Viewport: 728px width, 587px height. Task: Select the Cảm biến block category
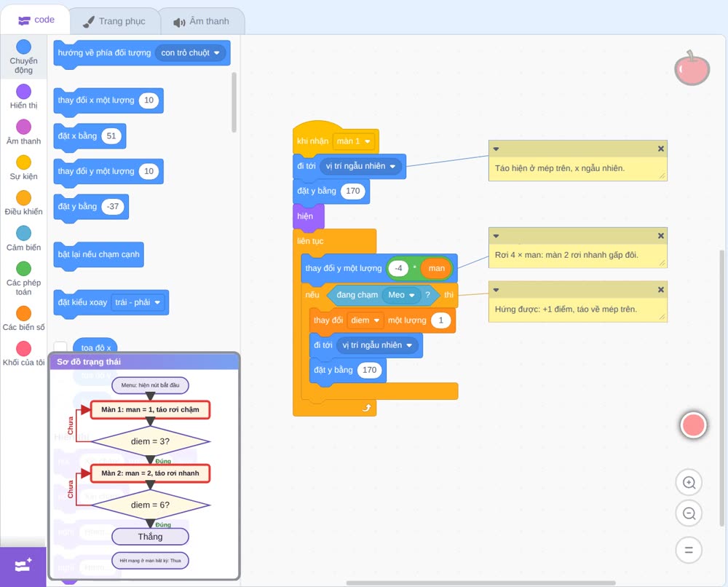point(24,239)
